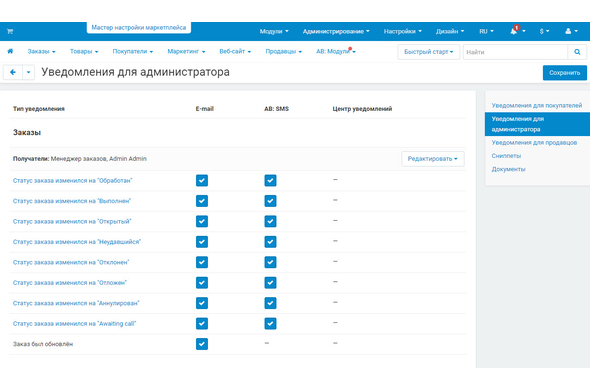Screen dimensions: 590x391
Task: Click the Сохранить button
Action: pyautogui.click(x=564, y=73)
